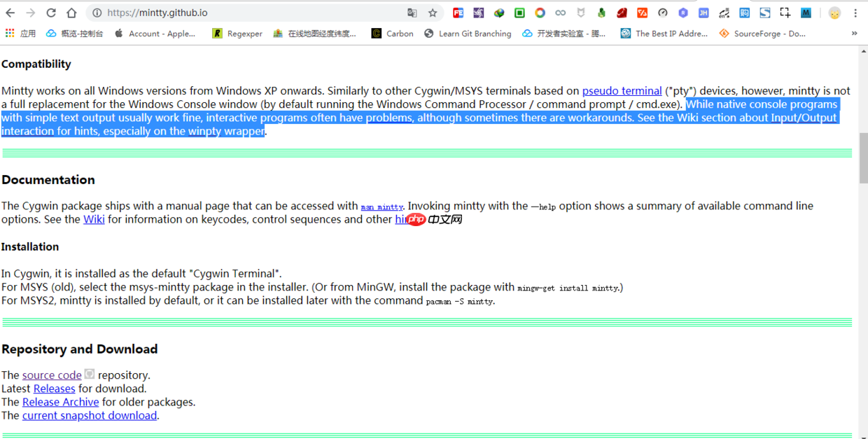Launch the screenshot crop extension
Viewport: 868px width, 439px height.
pyautogui.click(x=785, y=13)
